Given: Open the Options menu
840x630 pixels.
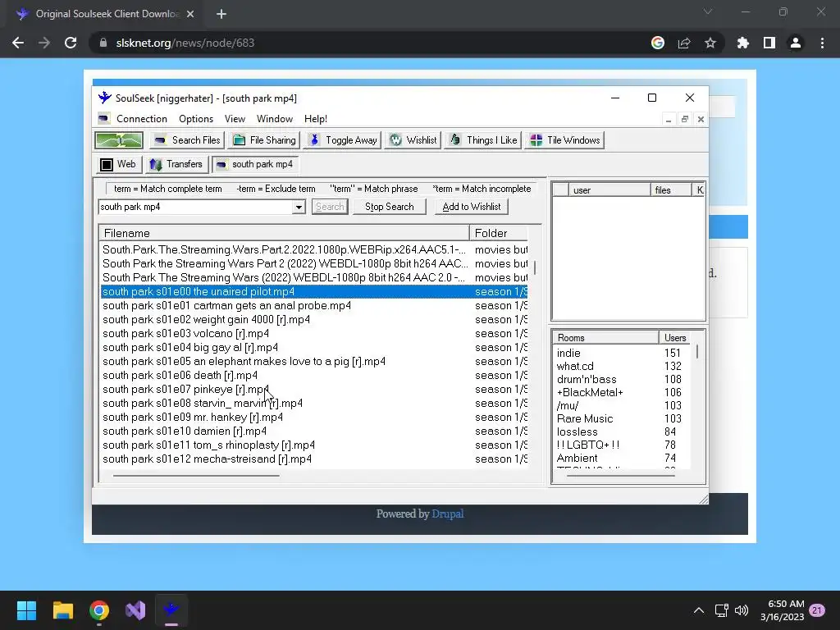Looking at the screenshot, I should click(196, 119).
